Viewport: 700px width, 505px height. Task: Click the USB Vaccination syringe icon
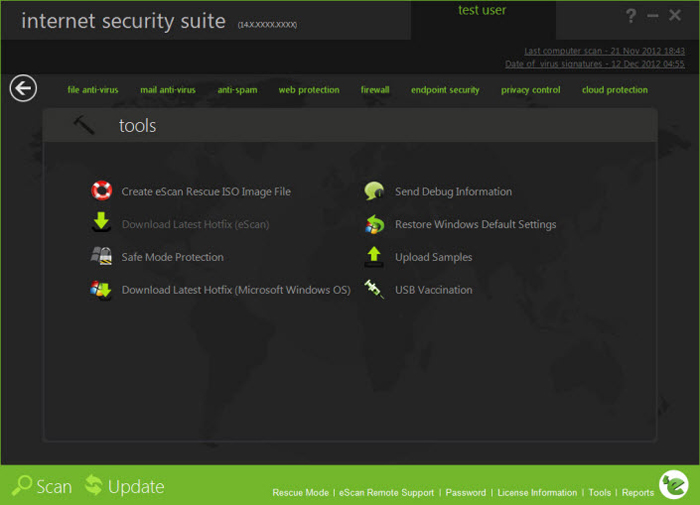coord(374,289)
